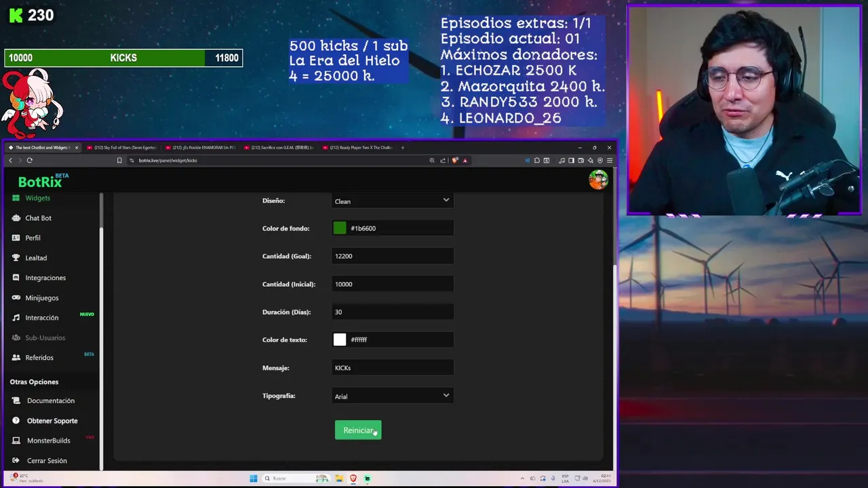Click the Lealtad trophy icon
868x488 pixels.
pyautogui.click(x=16, y=258)
